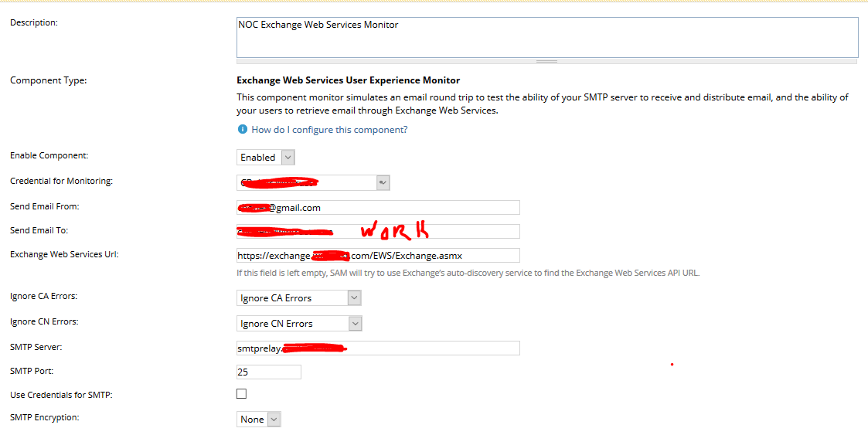Click the 'Exchange Web Services Url:' label
This screenshot has height=435, width=868.
(65, 254)
